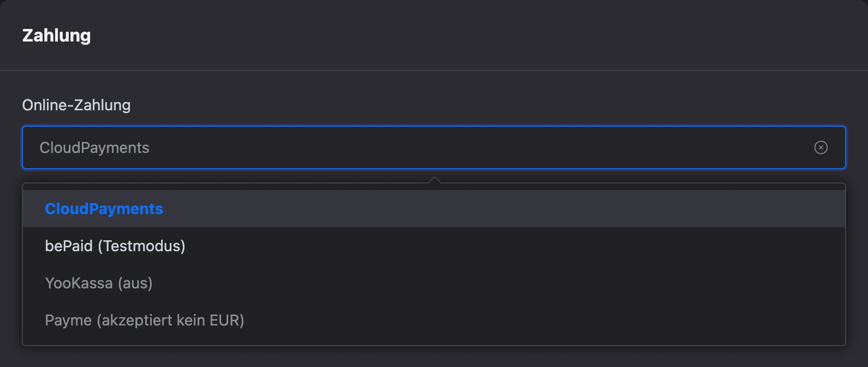Click the dropdown popup's top arrow pointer
The image size is (868, 367).
pos(434,180)
